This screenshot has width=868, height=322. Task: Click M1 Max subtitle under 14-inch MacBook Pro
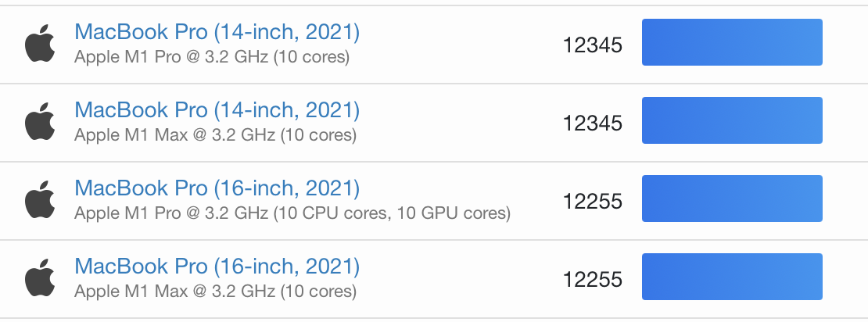click(x=215, y=135)
